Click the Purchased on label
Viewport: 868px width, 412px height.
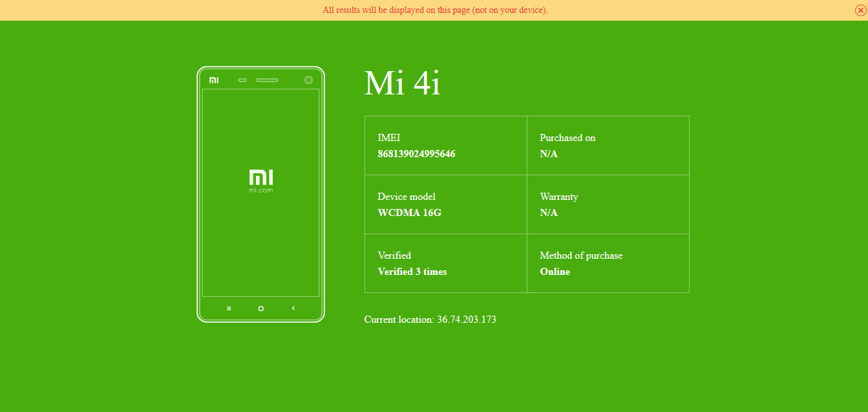pyautogui.click(x=567, y=138)
